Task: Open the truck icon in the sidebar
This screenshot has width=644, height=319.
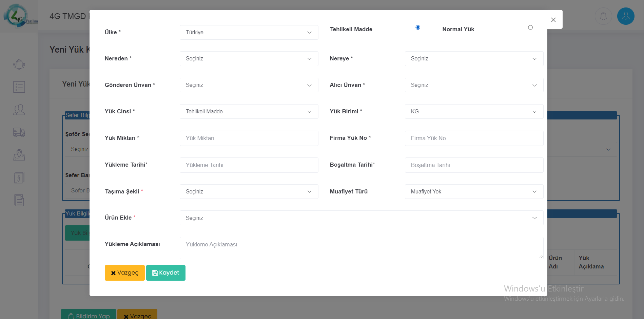Action: click(19, 132)
